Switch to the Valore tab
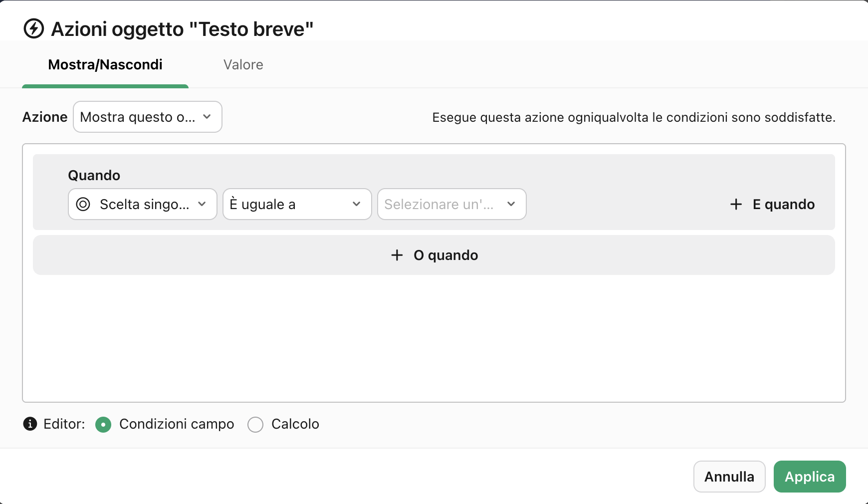Screen dimensions: 868x504 pos(243,64)
